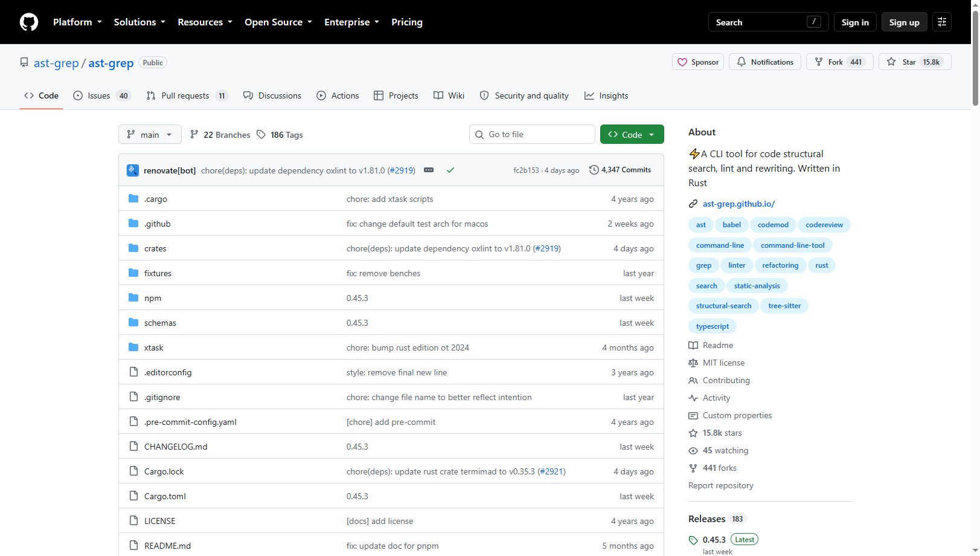
Task: Open the Platform dropdown menu
Action: pyautogui.click(x=77, y=22)
